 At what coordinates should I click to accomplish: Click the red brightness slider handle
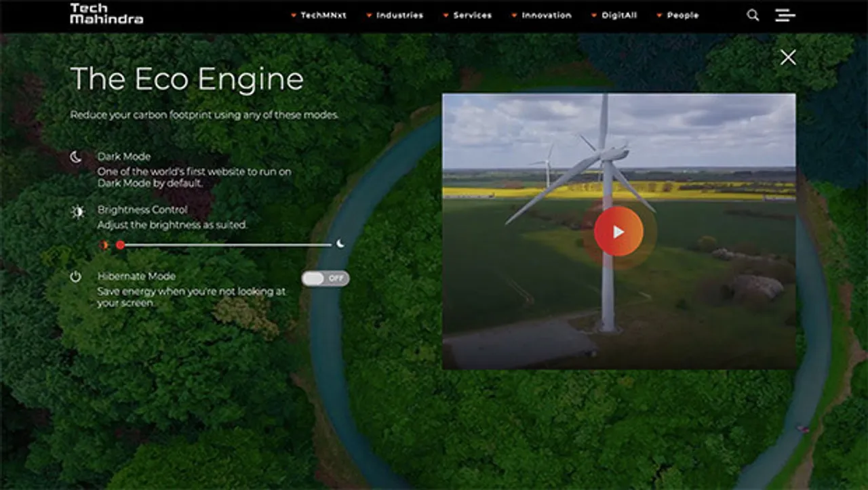coord(120,245)
